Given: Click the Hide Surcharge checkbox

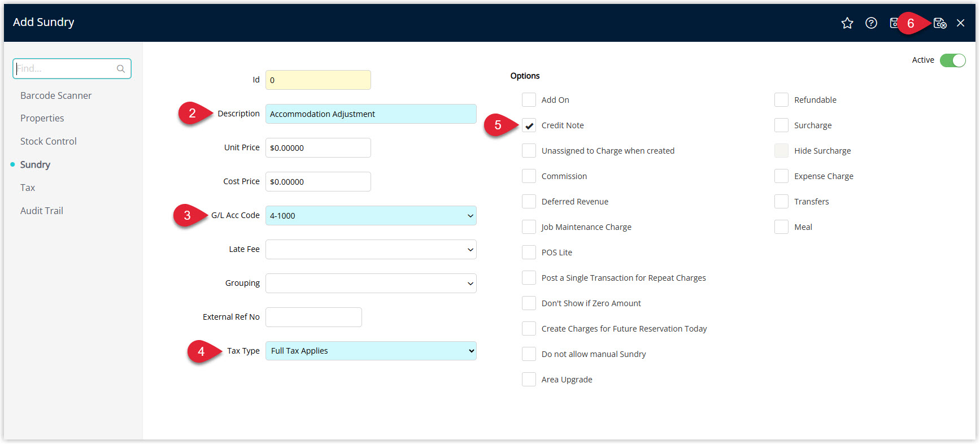Looking at the screenshot, I should 781,151.
